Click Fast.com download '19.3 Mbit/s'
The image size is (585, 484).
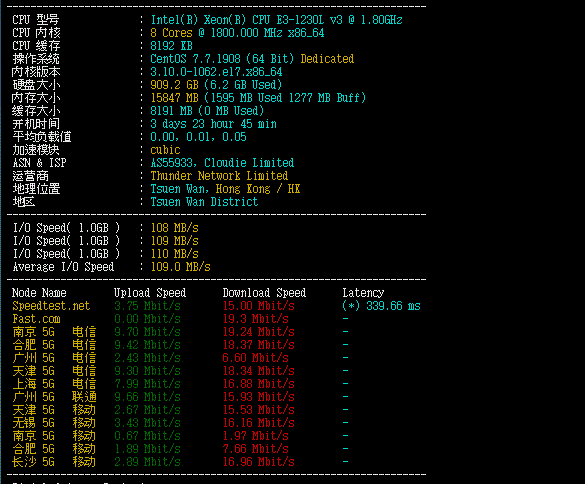[x=256, y=319]
